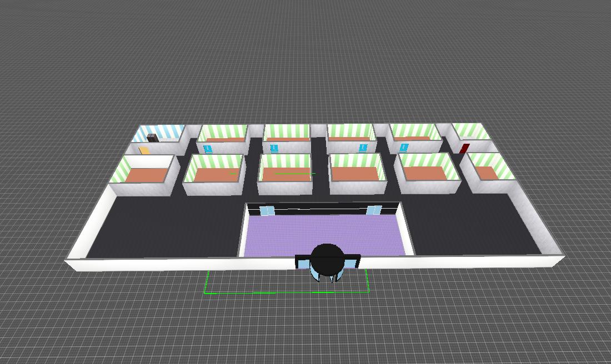Image resolution: width=611 pixels, height=364 pixels.
Task: Select the orange door near blue-striped room
Action: click(x=144, y=150)
